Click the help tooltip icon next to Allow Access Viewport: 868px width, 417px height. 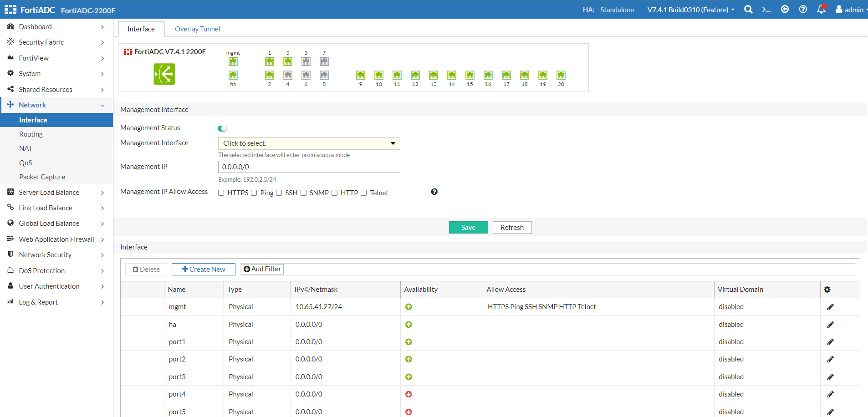coord(434,192)
